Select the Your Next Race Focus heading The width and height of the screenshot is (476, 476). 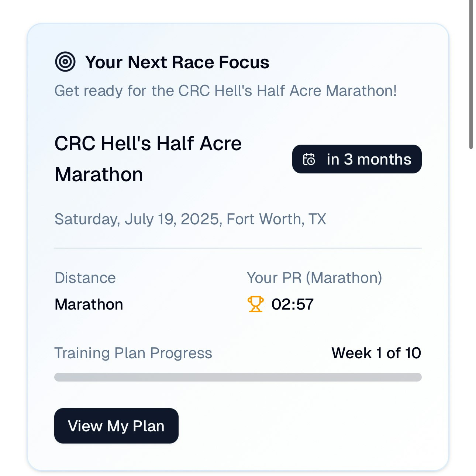click(177, 62)
